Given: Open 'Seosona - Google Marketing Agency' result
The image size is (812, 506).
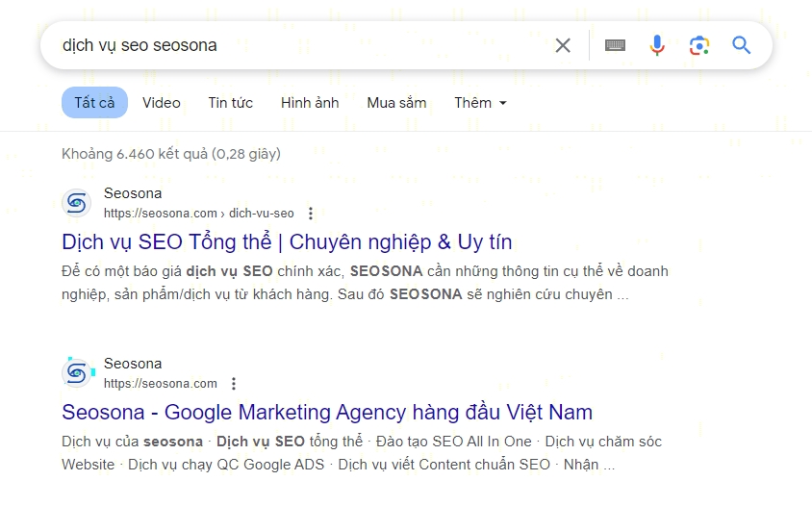Looking at the screenshot, I should point(327,413).
